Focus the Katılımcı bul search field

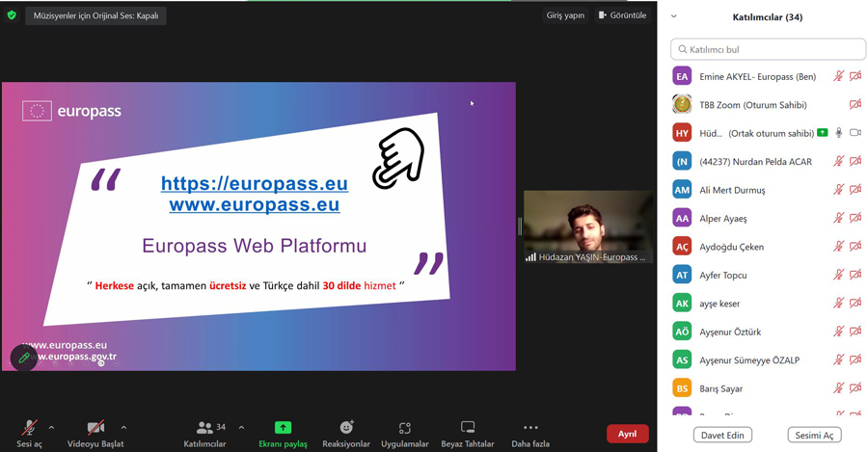(x=768, y=49)
